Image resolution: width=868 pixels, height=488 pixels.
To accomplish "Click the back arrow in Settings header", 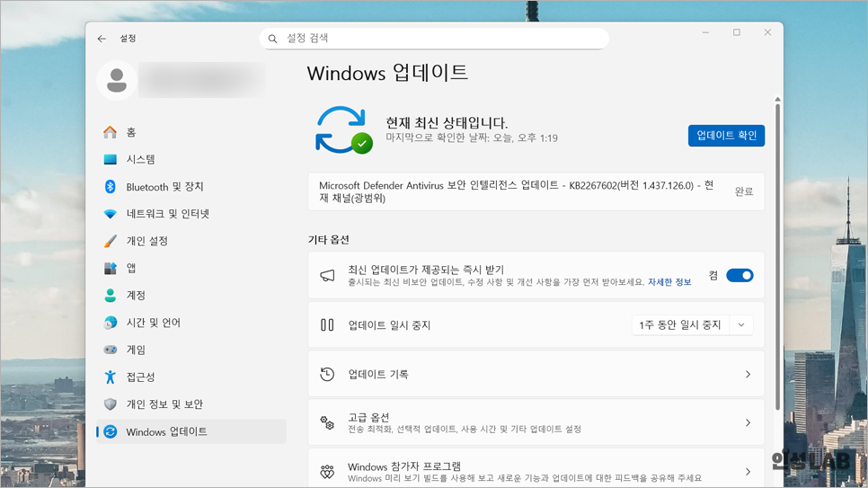I will click(102, 39).
